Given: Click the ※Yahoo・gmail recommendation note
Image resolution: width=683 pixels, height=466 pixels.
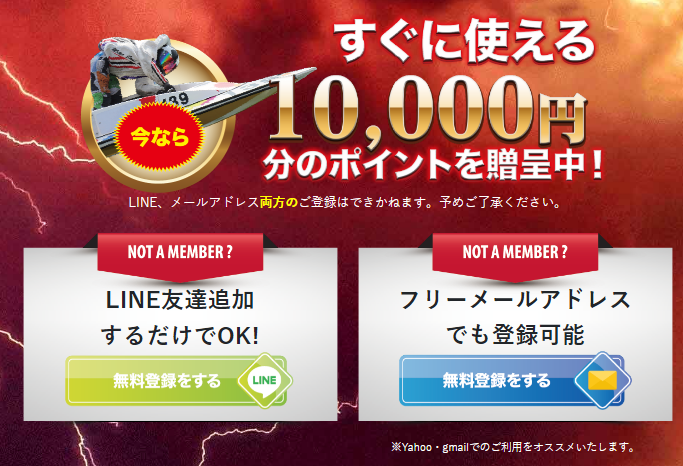Looking at the screenshot, I should 513,447.
